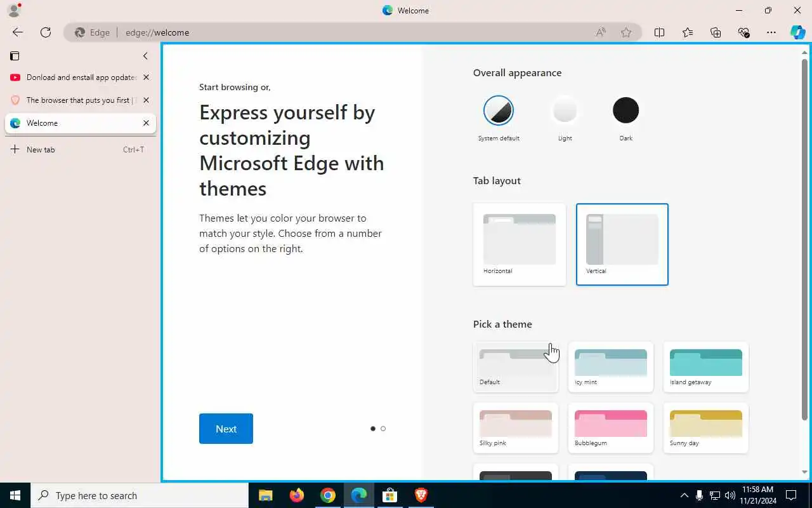Switch to the Donload and enstall app updates tab
Screen dimensions: 812x508
pyautogui.click(x=80, y=77)
